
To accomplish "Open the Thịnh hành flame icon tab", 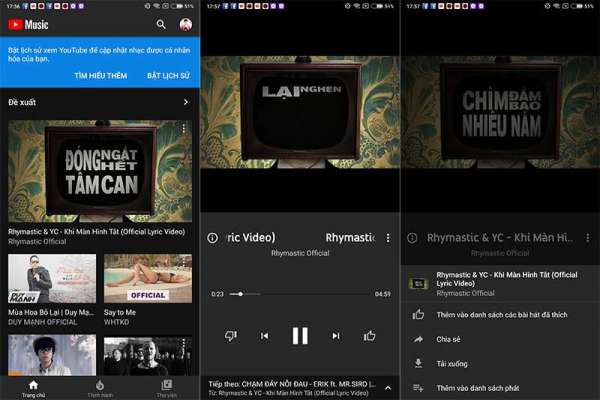I will click(x=99, y=387).
